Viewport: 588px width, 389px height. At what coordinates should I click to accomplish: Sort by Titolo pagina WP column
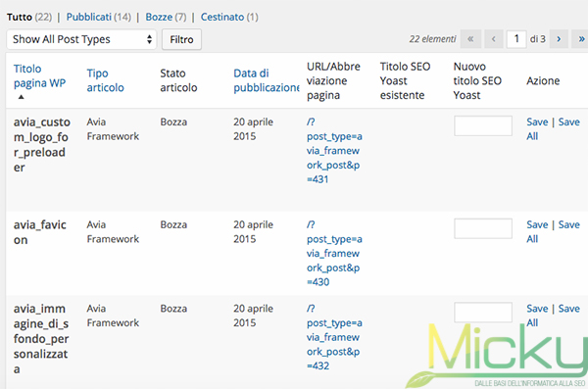(x=39, y=75)
